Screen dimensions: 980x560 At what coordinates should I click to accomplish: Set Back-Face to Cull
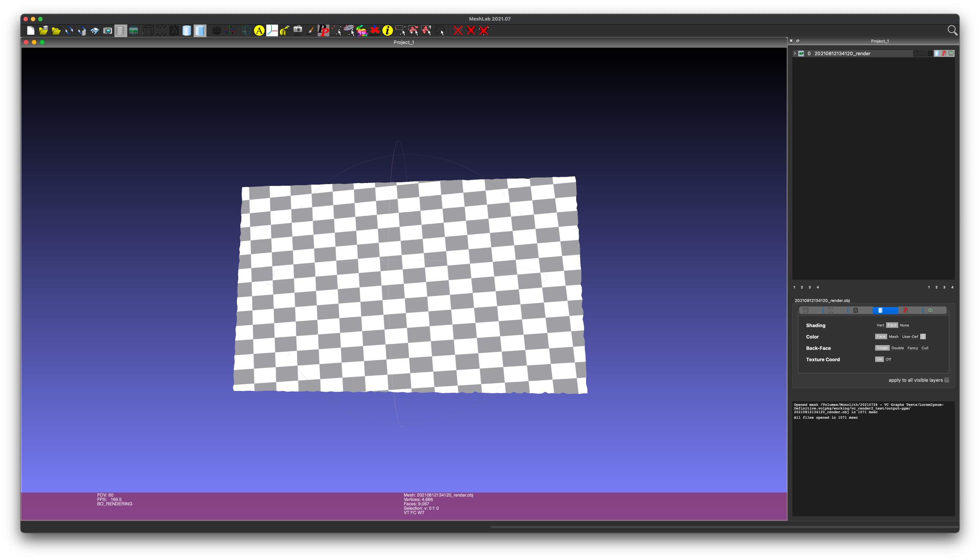[x=925, y=348]
